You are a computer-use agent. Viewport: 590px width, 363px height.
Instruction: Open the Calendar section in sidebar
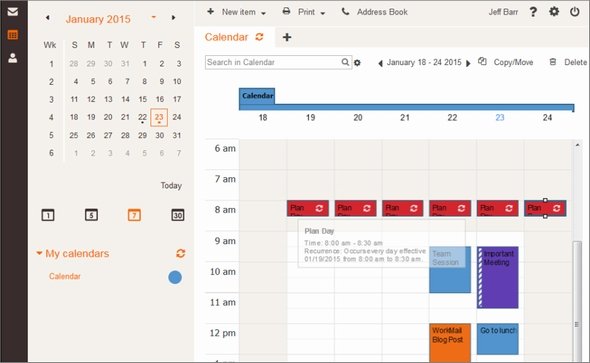12,35
